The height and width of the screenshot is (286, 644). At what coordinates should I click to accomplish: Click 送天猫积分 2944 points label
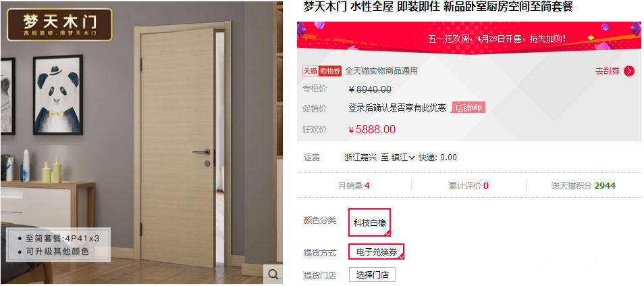coord(583,185)
